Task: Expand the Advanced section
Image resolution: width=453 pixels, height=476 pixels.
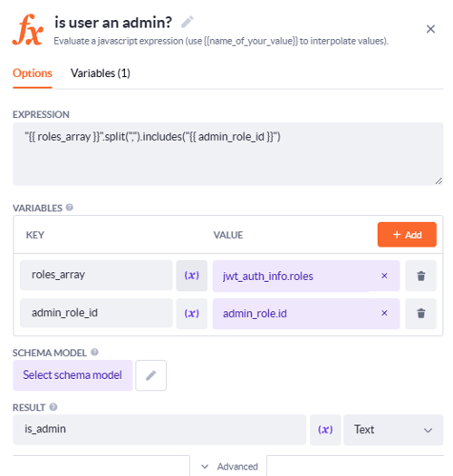Action: [x=230, y=466]
